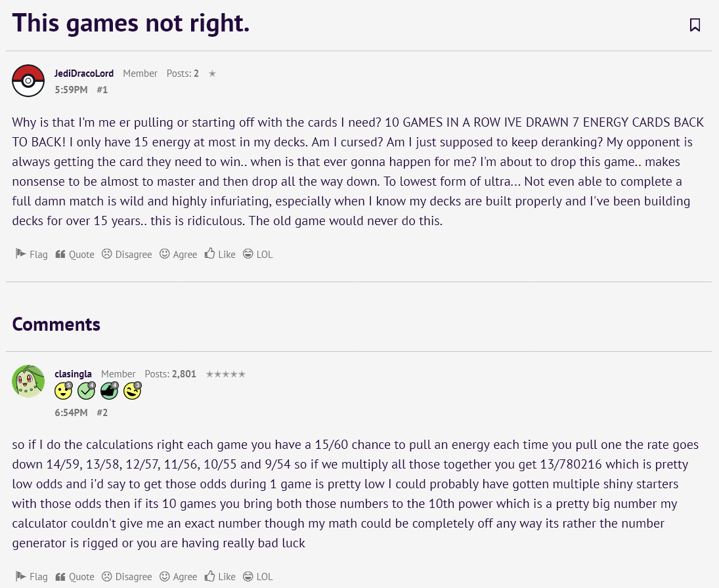
Task: Flag the first post by JediDracoLord
Action: [32, 254]
